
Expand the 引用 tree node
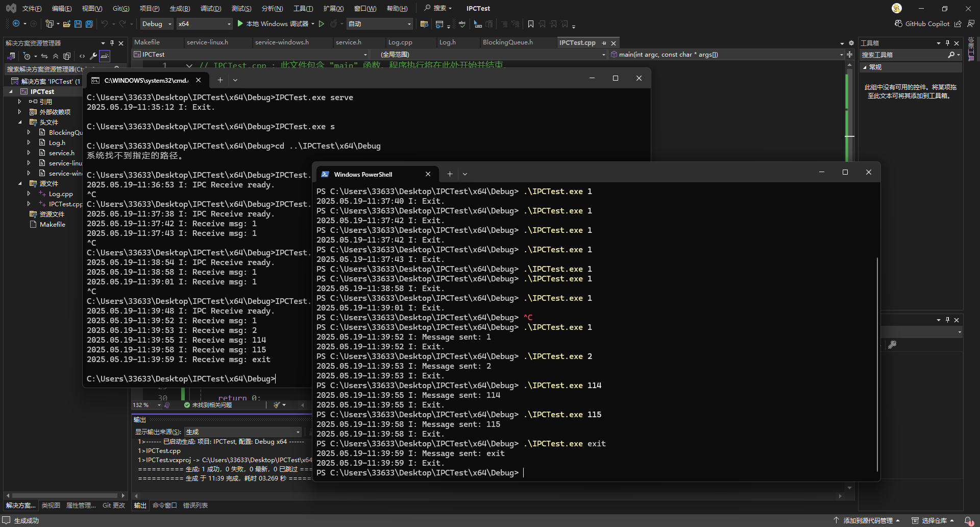(x=19, y=102)
